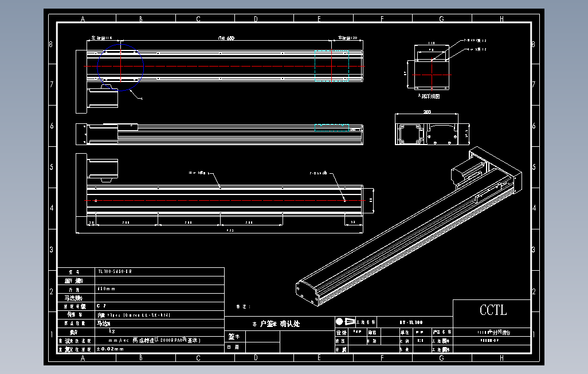This screenshot has height=374, width=588.
Task: Click the CCTL company name in title block
Action: (493, 310)
